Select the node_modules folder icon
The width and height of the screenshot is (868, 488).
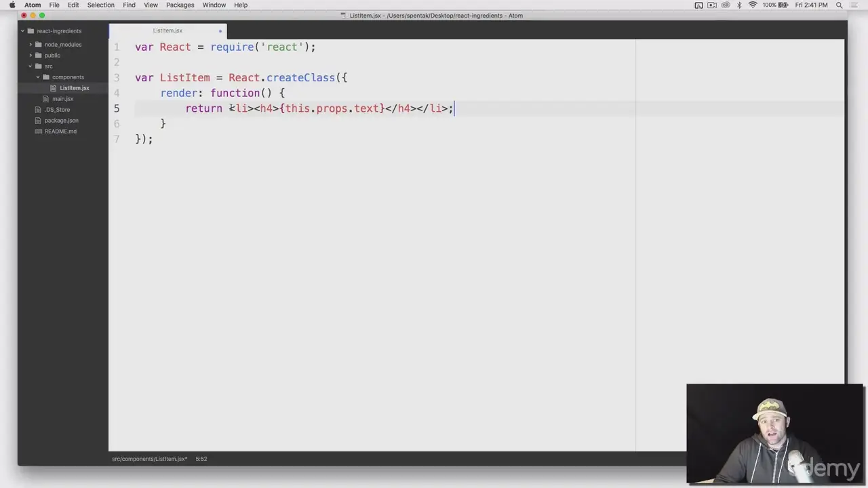[39, 45]
